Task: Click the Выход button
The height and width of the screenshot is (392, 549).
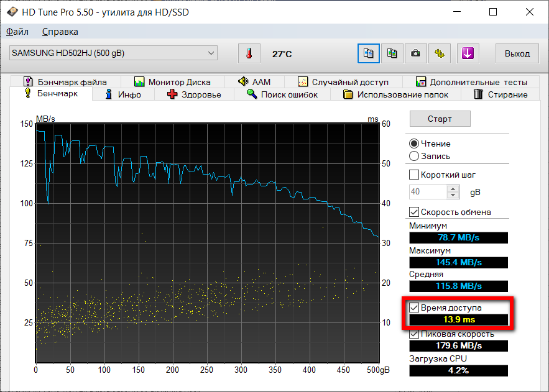Action: [x=517, y=53]
